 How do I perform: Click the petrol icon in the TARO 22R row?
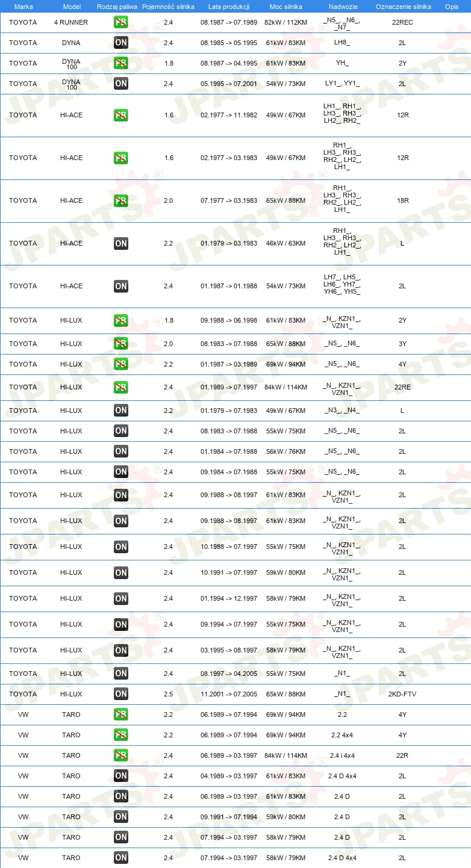click(121, 755)
